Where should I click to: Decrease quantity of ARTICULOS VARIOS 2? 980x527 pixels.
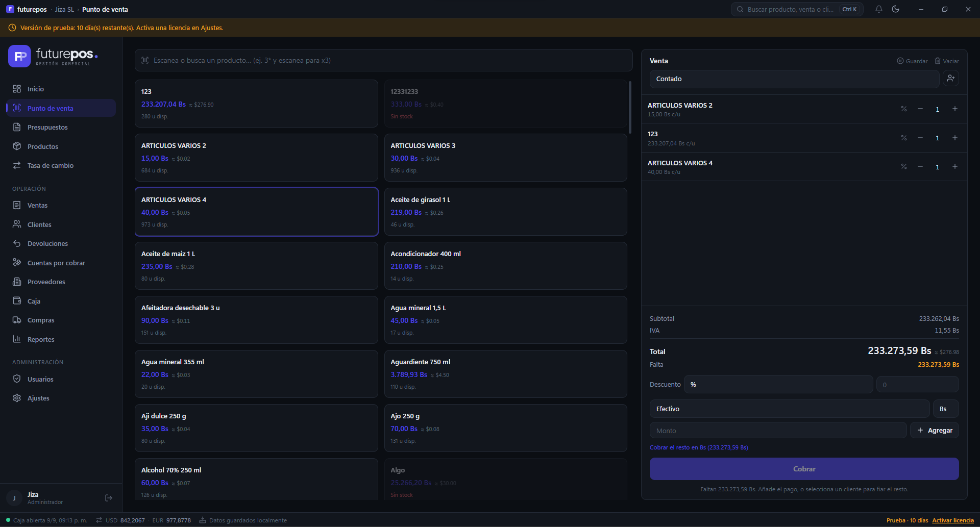pos(920,109)
